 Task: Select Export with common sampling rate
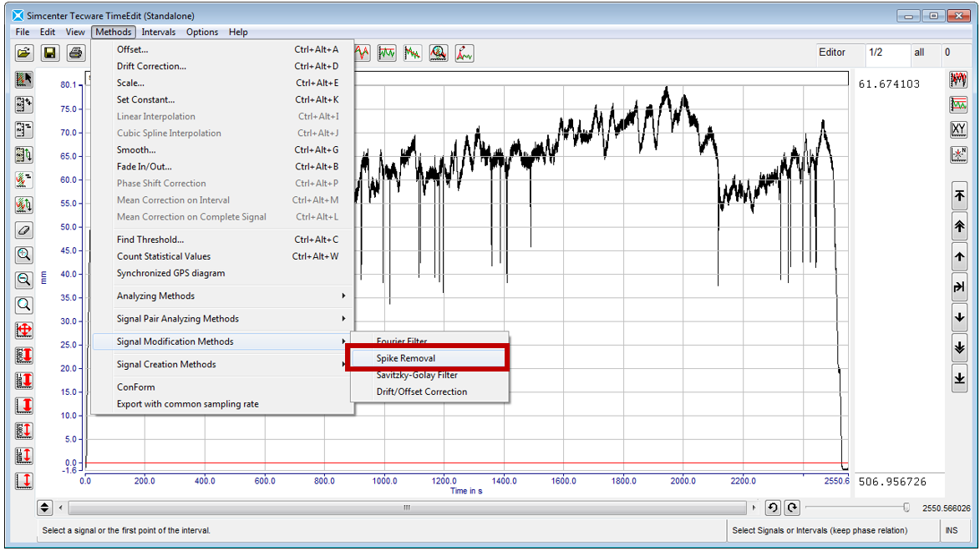point(222,403)
